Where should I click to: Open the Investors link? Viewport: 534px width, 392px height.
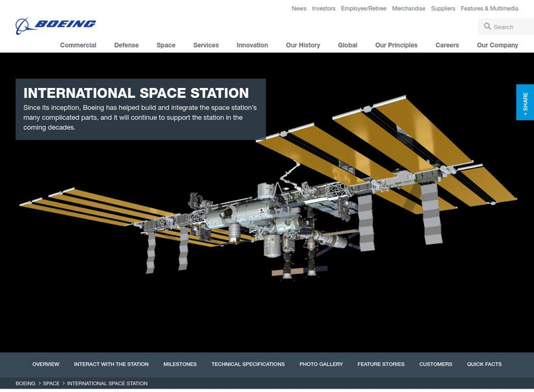click(324, 9)
